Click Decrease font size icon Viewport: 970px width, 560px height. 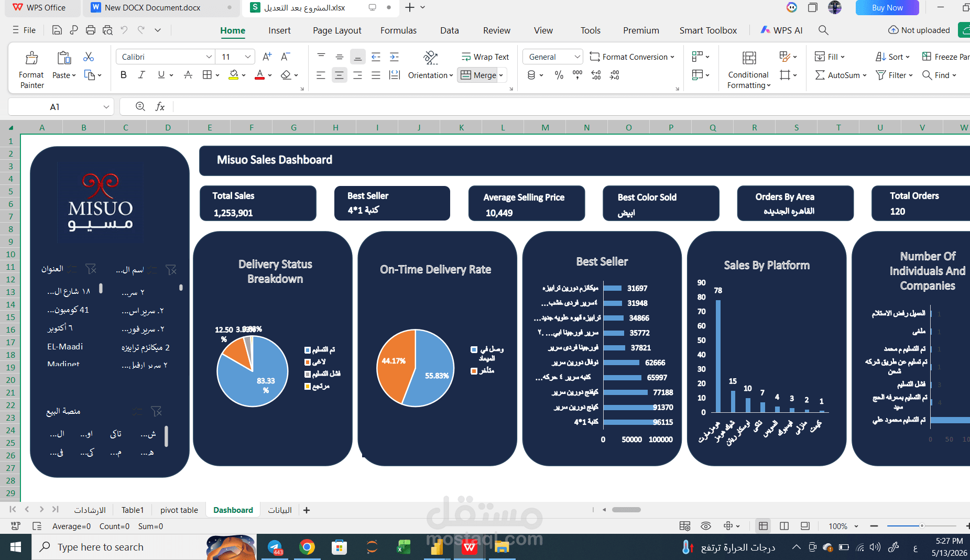[x=285, y=57]
